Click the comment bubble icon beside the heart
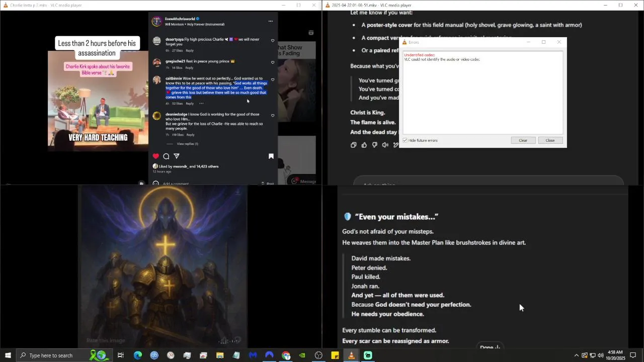 (x=166, y=156)
